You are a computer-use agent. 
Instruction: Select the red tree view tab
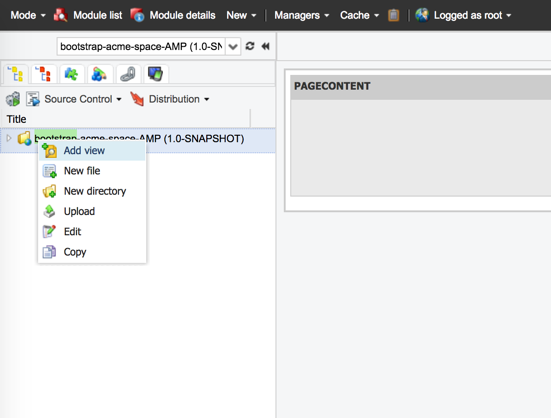pos(44,74)
